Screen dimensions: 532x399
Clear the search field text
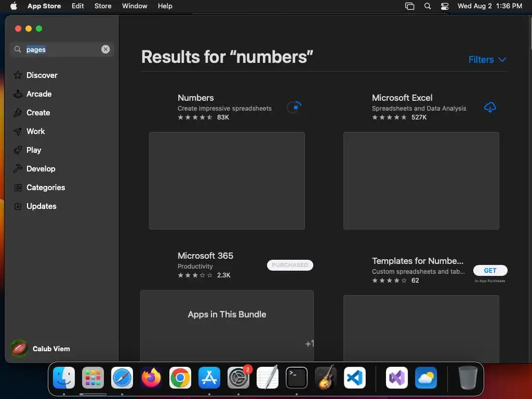[x=105, y=49]
